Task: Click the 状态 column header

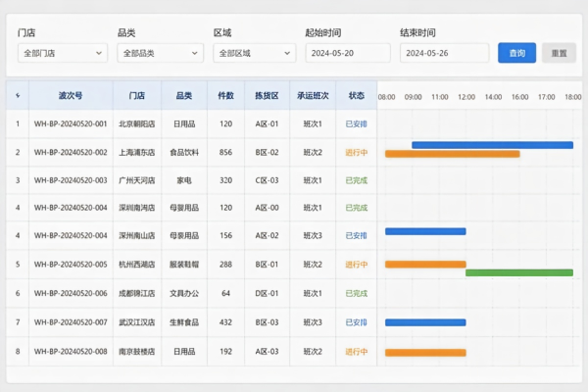Action: [357, 96]
